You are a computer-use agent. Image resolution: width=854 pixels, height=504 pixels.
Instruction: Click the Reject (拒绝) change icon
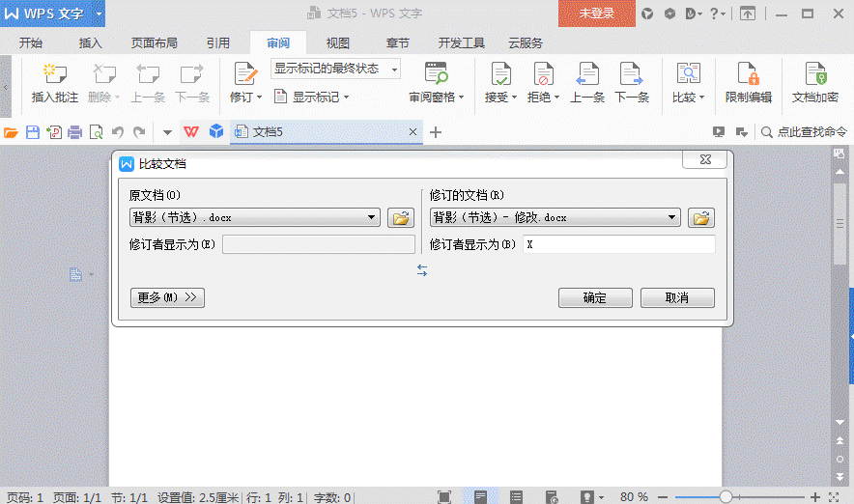543,73
